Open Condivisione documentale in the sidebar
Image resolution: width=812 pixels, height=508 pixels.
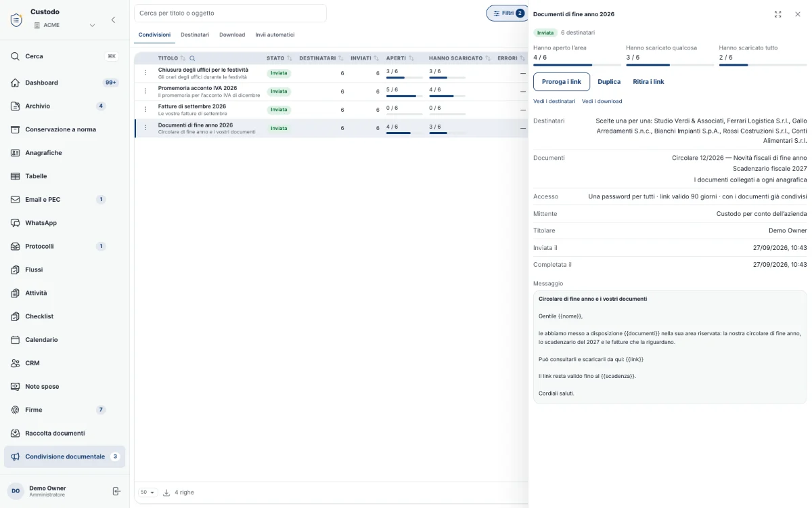pyautogui.click(x=64, y=457)
